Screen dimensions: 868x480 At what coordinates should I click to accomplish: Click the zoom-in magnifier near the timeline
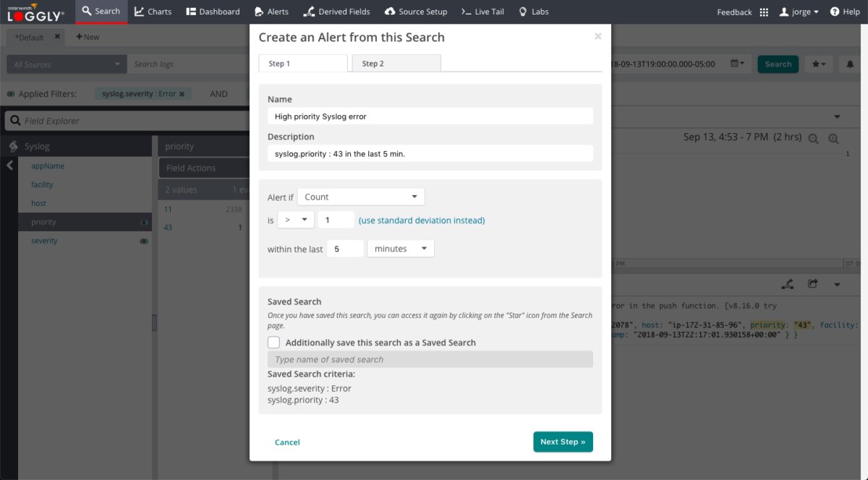click(x=833, y=137)
